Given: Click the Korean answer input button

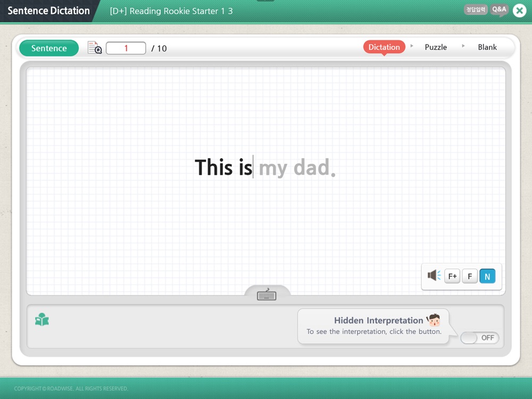Looking at the screenshot, I should click(476, 10).
